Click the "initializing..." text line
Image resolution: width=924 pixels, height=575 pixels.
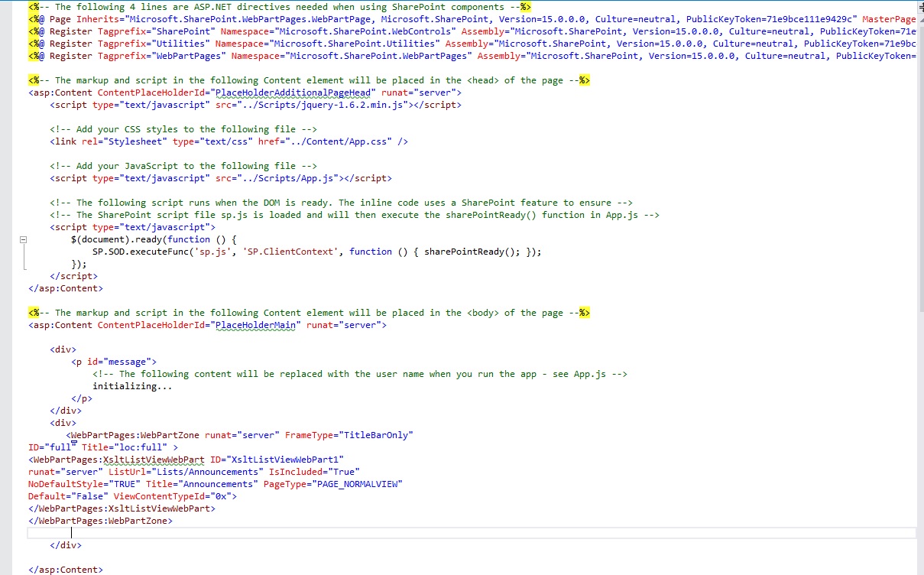coord(132,386)
